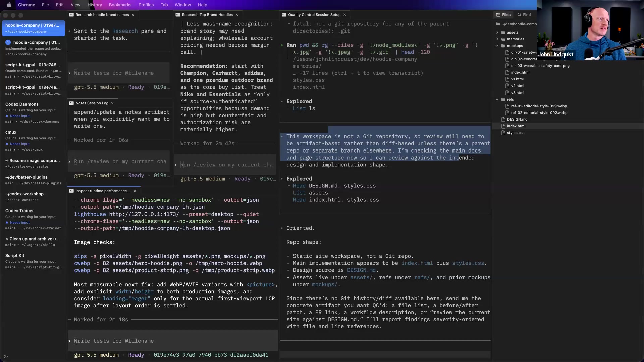
Task: Open the Bookmarks menu
Action: click(120, 5)
